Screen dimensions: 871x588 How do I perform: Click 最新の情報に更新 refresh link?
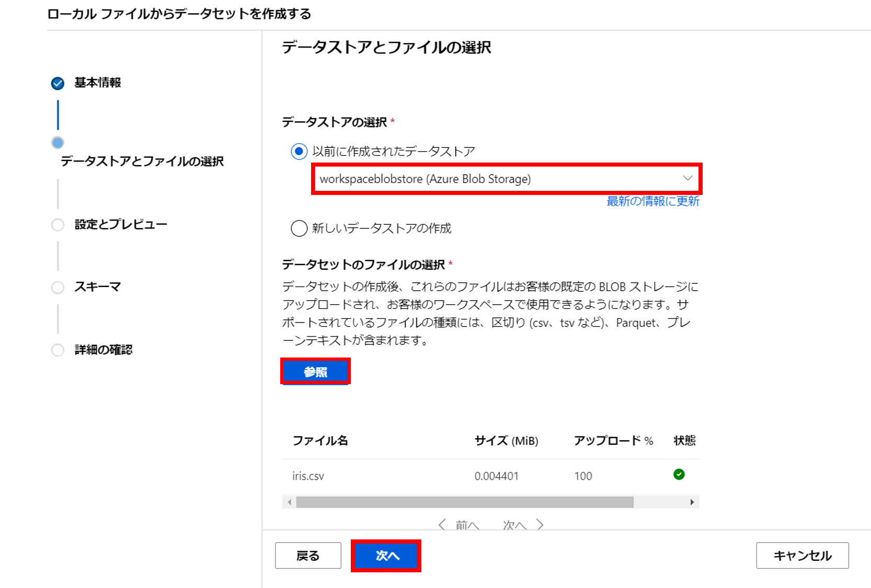[x=652, y=201]
